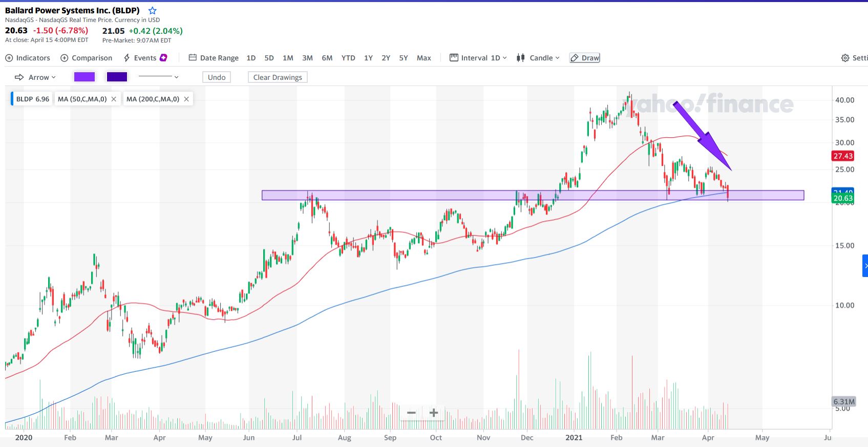Image resolution: width=868 pixels, height=447 pixels.
Task: Toggle the Draw tool button
Action: (584, 58)
